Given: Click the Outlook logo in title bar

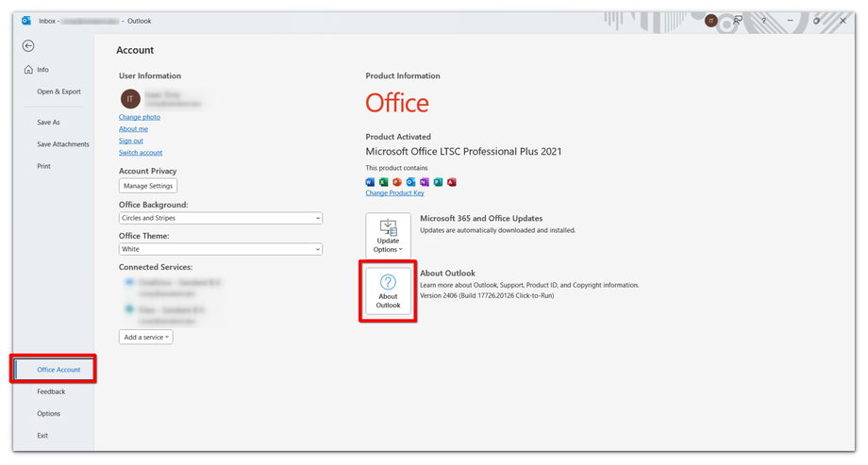Looking at the screenshot, I should 26,21.
